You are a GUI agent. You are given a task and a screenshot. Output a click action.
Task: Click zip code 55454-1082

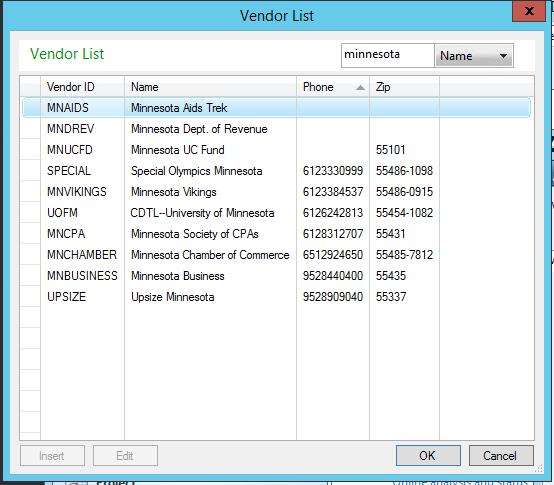(404, 213)
